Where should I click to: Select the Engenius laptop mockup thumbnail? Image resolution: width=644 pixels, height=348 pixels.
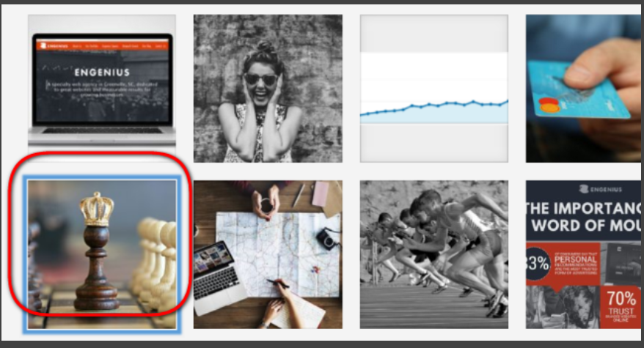pyautogui.click(x=102, y=88)
